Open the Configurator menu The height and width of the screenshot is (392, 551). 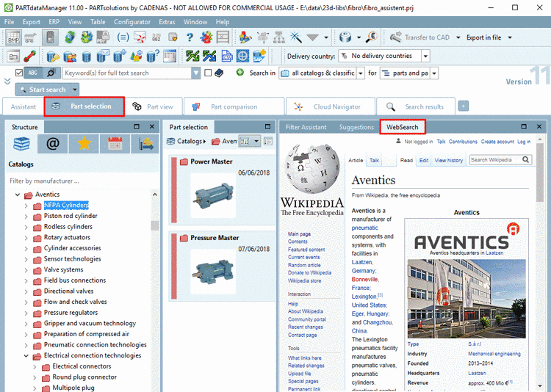point(132,22)
